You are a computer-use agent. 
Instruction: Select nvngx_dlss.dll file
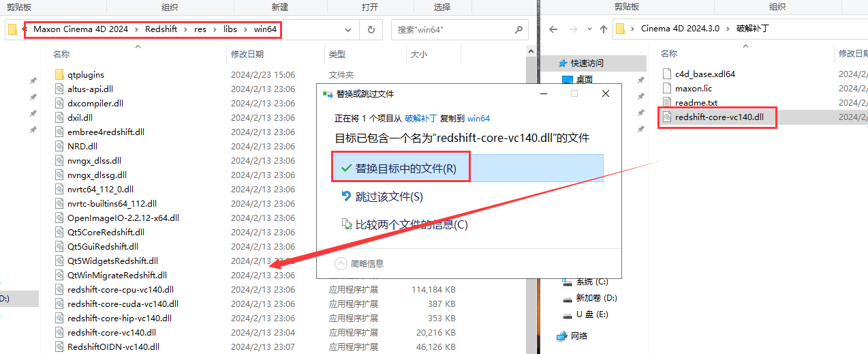tap(94, 161)
